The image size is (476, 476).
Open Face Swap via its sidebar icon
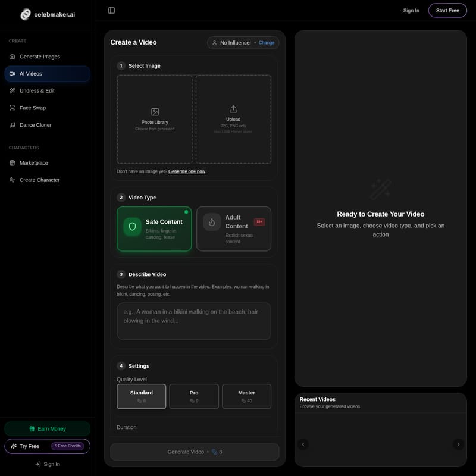pyautogui.click(x=12, y=108)
